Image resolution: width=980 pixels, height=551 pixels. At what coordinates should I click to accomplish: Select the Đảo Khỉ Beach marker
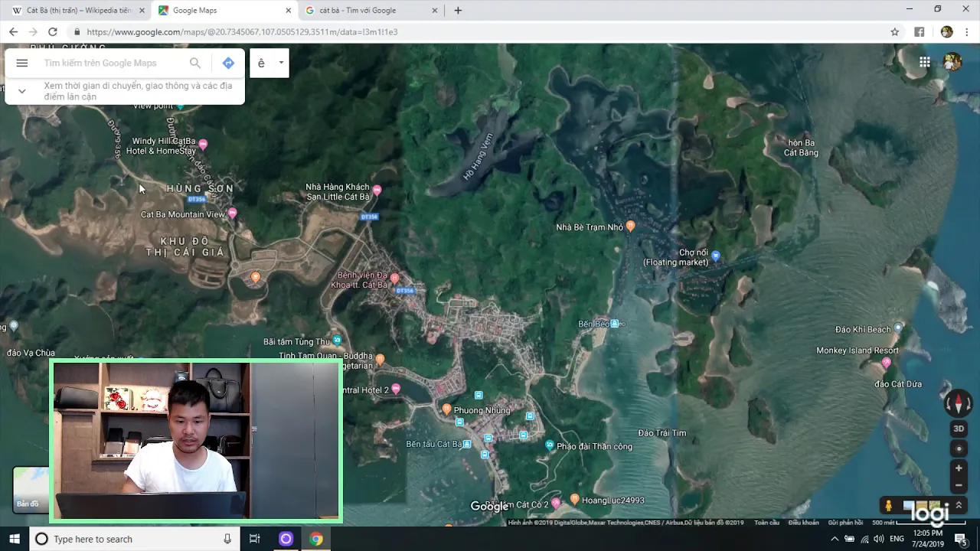coord(899,328)
